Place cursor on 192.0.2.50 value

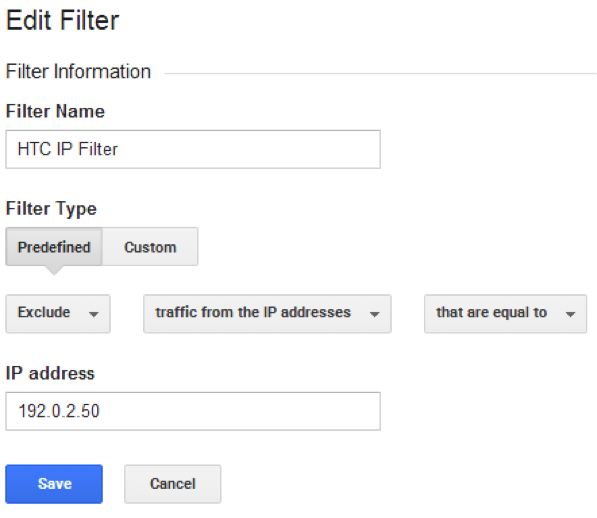(x=59, y=411)
